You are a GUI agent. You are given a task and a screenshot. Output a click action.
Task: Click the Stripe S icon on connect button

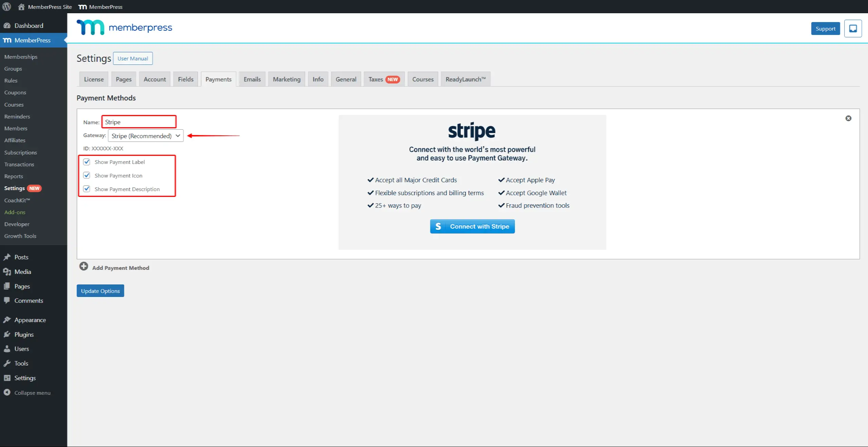pyautogui.click(x=438, y=226)
